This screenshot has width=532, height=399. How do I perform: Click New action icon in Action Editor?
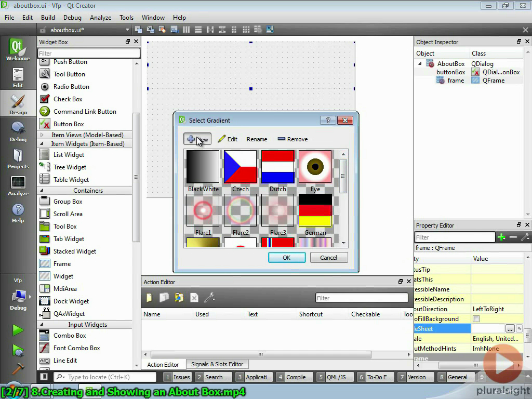(149, 298)
